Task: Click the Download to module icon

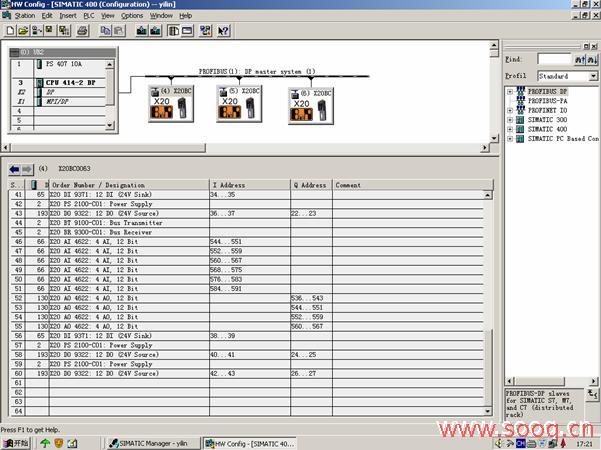Action: pyautogui.click(x=141, y=31)
